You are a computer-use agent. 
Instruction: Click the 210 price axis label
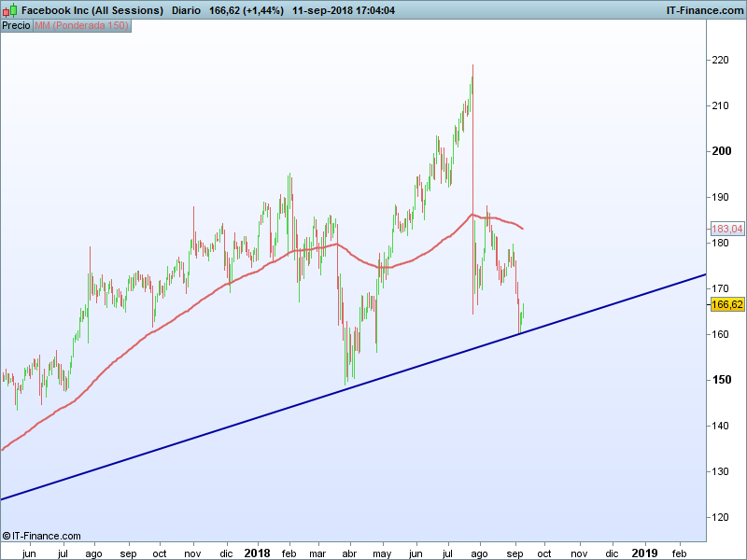tap(720, 105)
